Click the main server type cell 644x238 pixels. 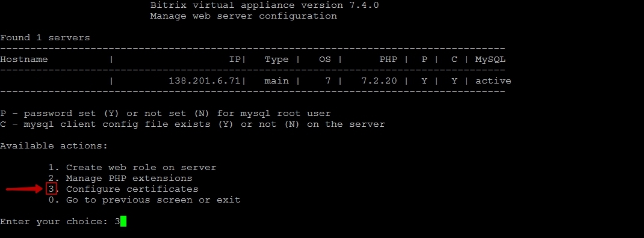(x=276, y=81)
